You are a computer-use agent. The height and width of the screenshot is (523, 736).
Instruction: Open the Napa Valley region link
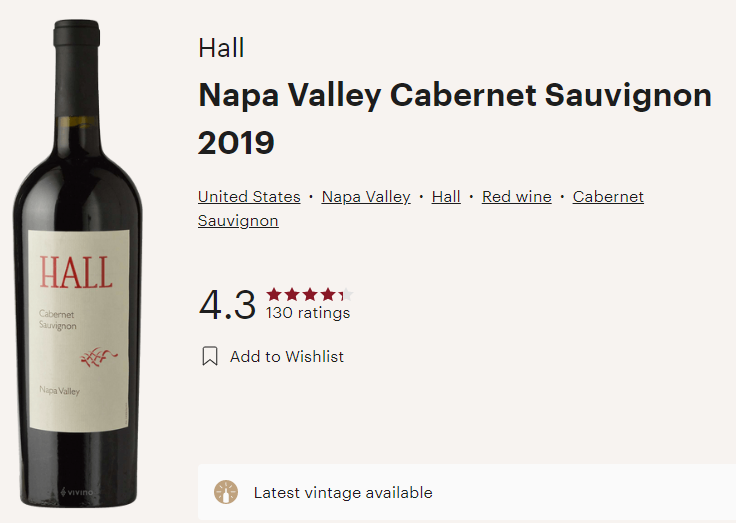(x=366, y=196)
